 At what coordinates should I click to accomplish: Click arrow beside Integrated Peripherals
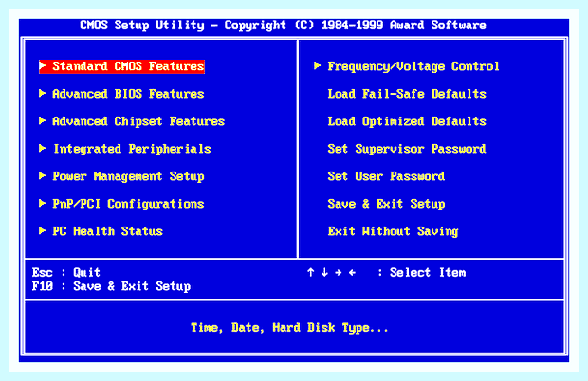43,149
